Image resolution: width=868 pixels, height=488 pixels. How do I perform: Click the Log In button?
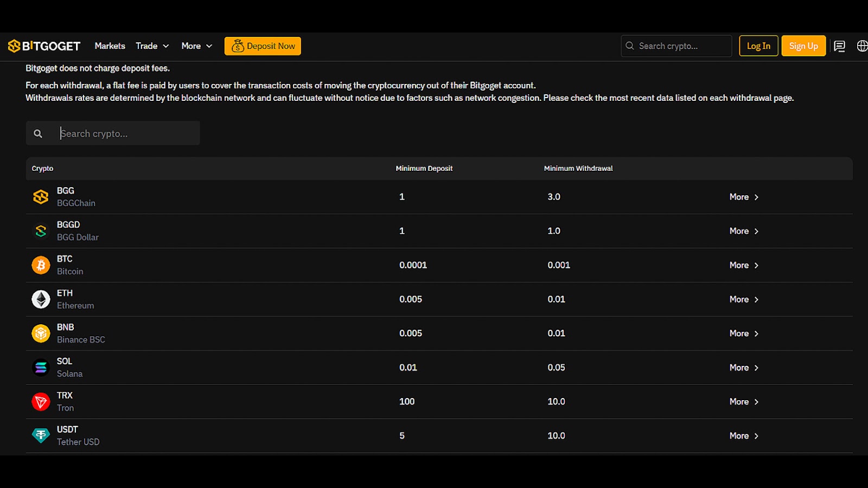tap(758, 46)
